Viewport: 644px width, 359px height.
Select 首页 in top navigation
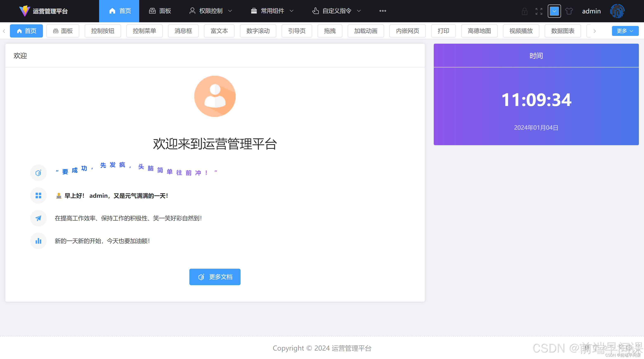click(119, 11)
